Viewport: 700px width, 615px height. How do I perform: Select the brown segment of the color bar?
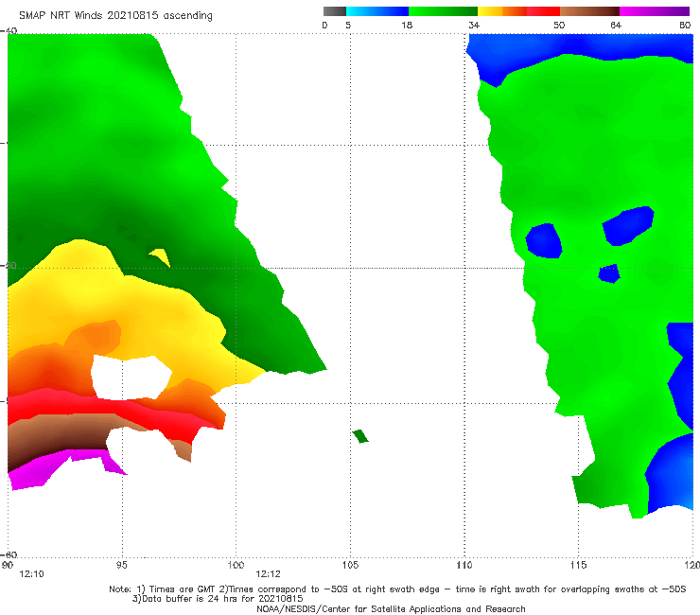(x=589, y=11)
